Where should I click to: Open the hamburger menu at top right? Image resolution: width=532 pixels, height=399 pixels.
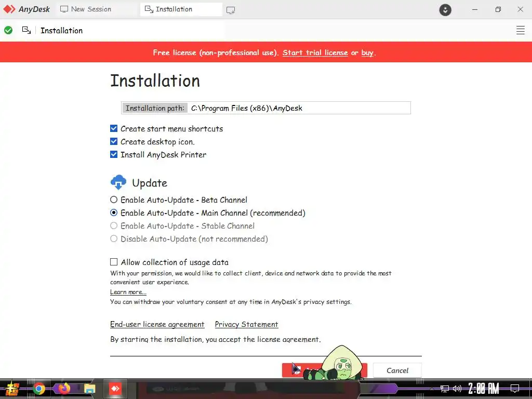click(x=520, y=30)
